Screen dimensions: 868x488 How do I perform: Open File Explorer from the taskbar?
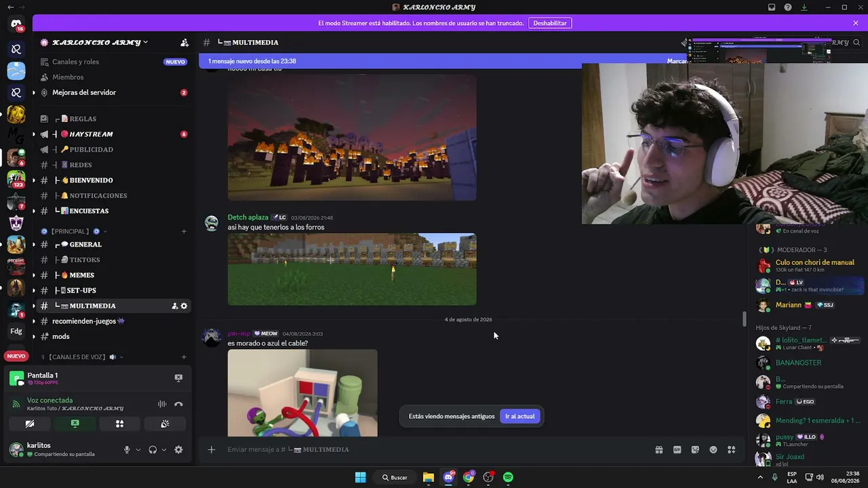[428, 477]
